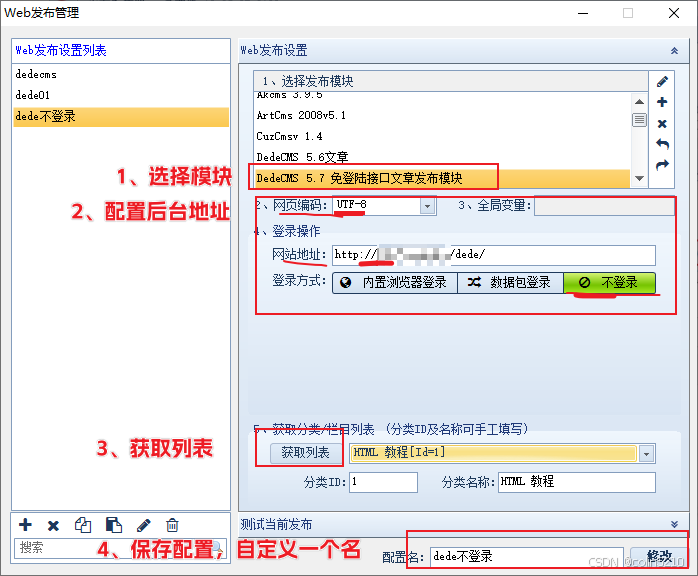Click the 全局变量 input field
The image size is (698, 576).
[604, 206]
